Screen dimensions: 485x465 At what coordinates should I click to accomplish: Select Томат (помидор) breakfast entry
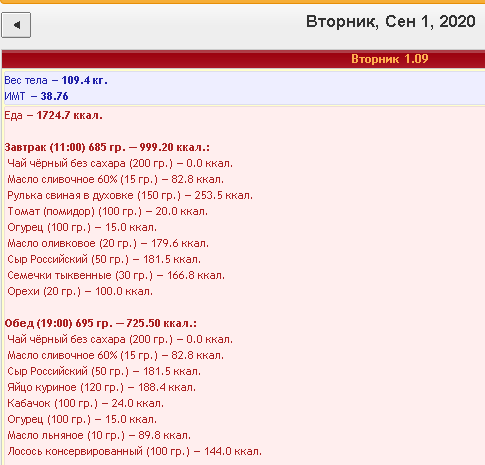tap(107, 211)
